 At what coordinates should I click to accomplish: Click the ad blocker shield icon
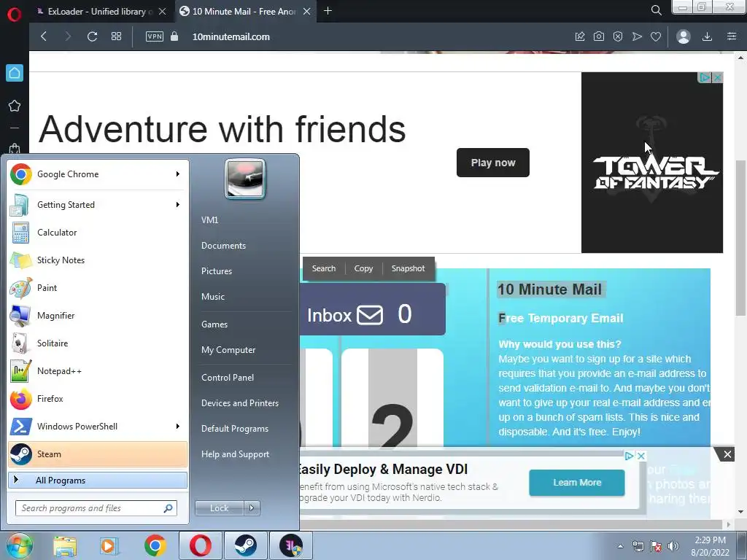click(618, 36)
